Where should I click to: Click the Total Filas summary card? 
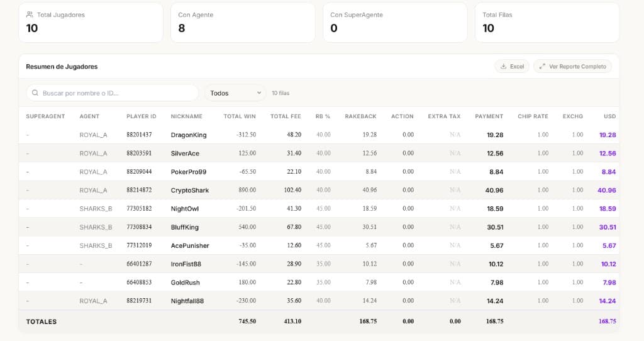(x=547, y=23)
